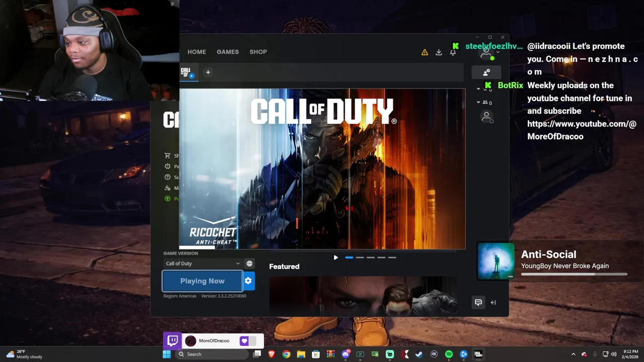Click the Call of Duty banner image
The height and width of the screenshot is (362, 644).
(323, 169)
